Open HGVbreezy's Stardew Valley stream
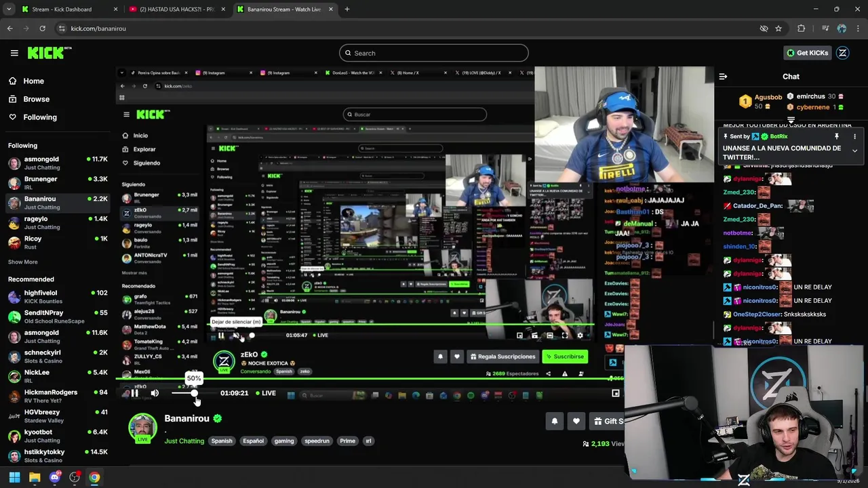The height and width of the screenshot is (488, 868). click(x=57, y=416)
